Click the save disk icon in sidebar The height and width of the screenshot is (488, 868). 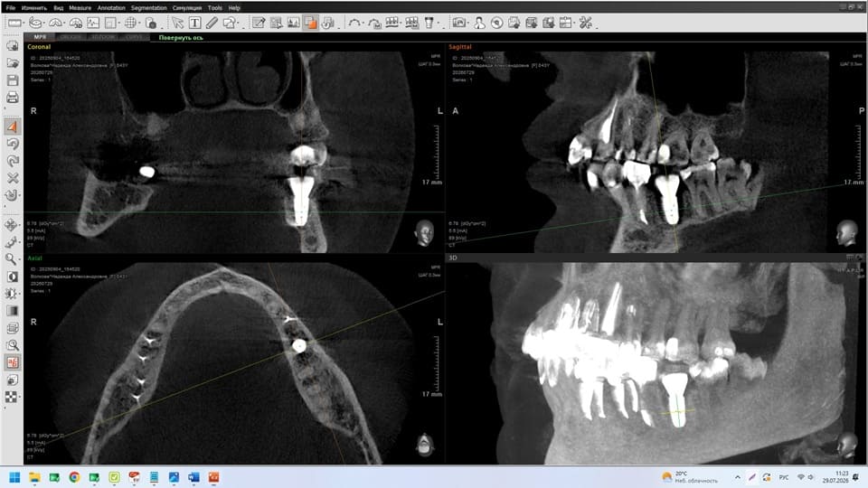12,80
